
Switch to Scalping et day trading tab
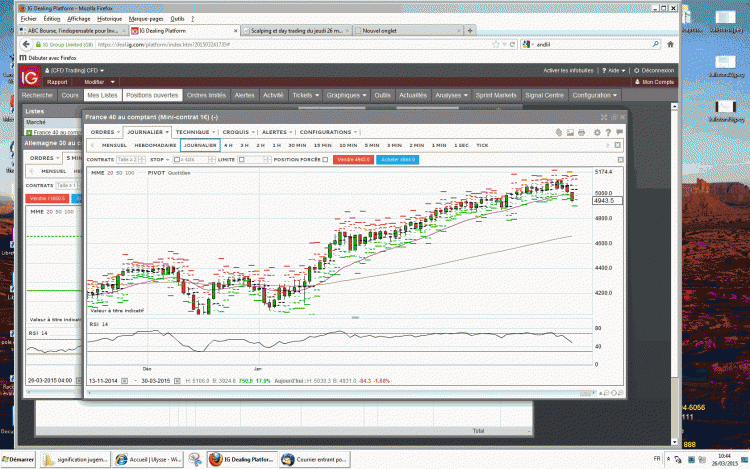(296, 30)
